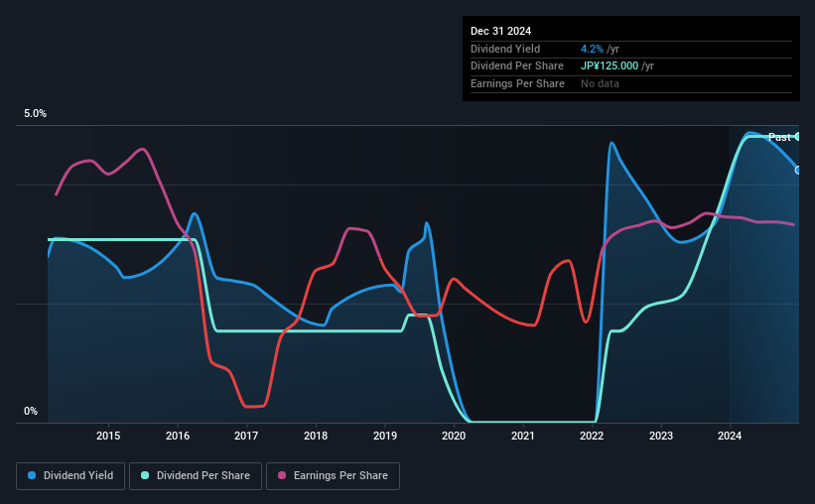This screenshot has height=504, width=815.
Task: Select the 2015 x-axis label
Action: pos(108,436)
